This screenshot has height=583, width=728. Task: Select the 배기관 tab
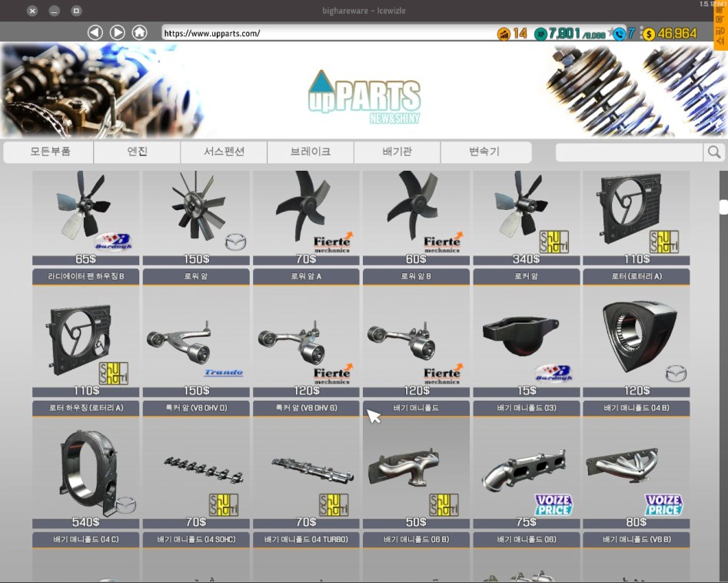pyautogui.click(x=397, y=152)
